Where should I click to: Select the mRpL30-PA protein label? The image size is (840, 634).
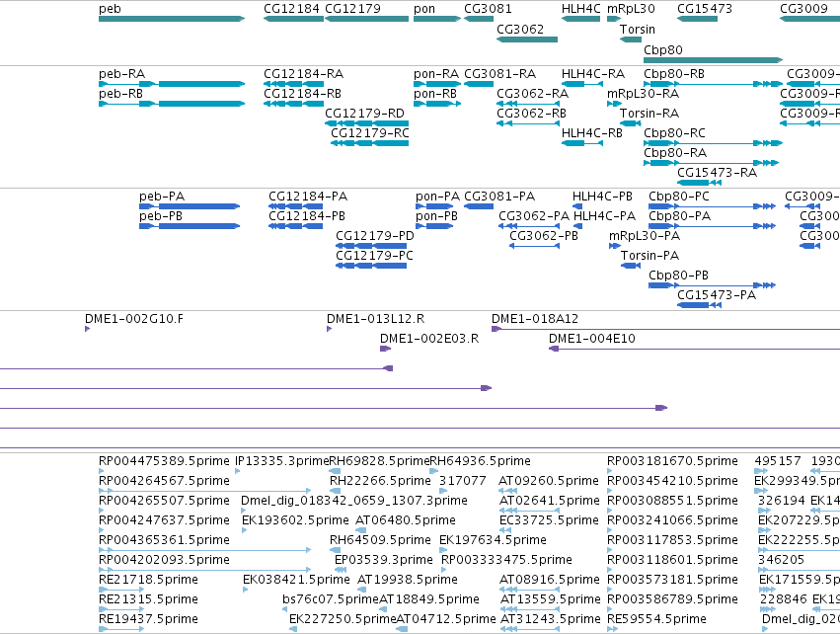645,236
